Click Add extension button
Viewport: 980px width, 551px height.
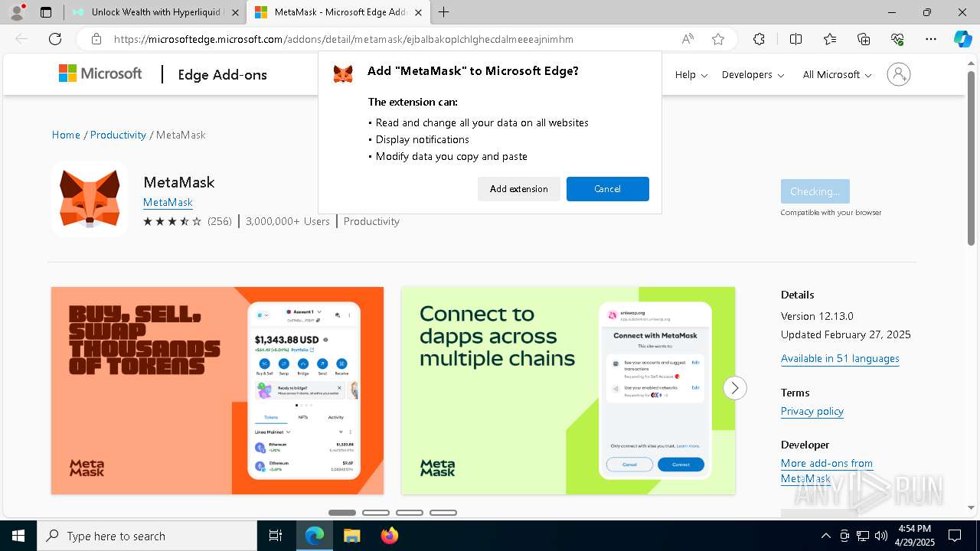tap(519, 189)
